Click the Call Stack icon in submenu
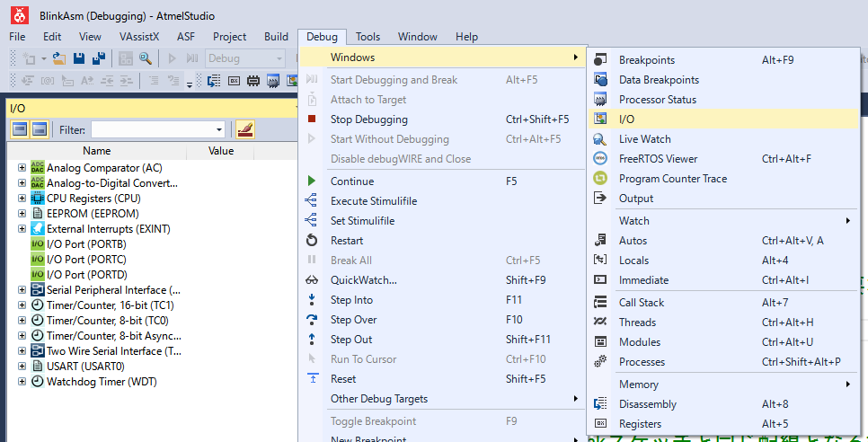 (x=600, y=302)
